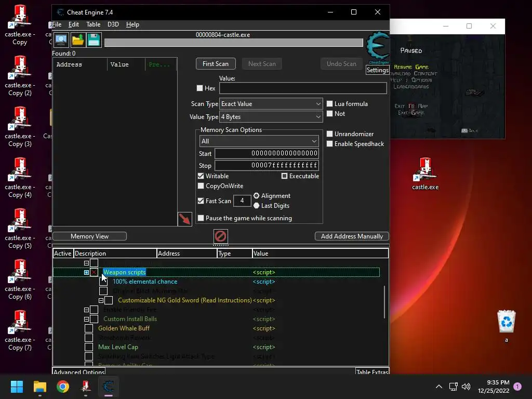Open the Memory View button
Viewport: 532px width, 399px height.
pyautogui.click(x=89, y=236)
